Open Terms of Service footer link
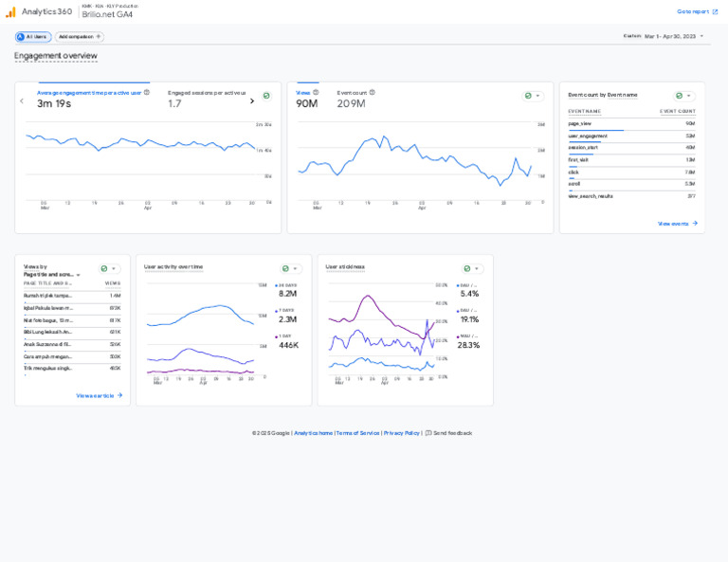This screenshot has height=562, width=728. [x=357, y=433]
